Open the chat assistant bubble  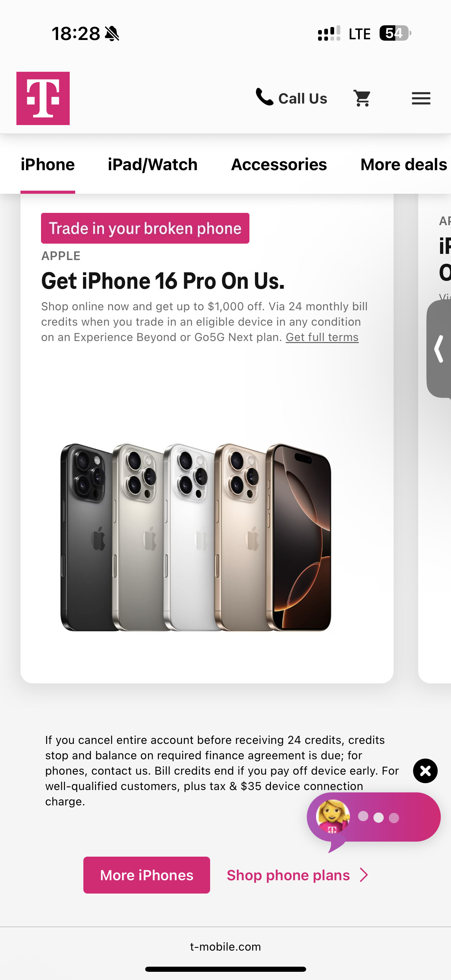(374, 818)
